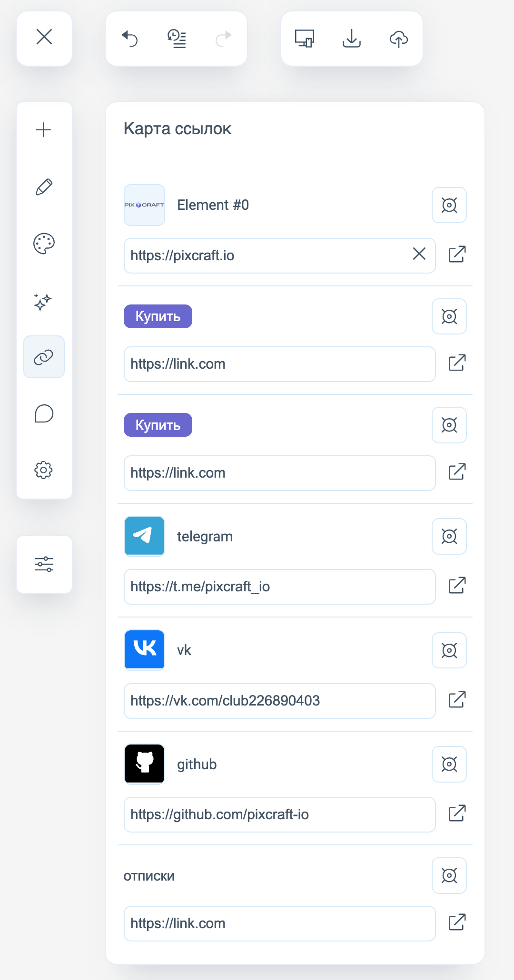514x980 pixels.
Task: Open the github link in a new tab
Action: [457, 813]
